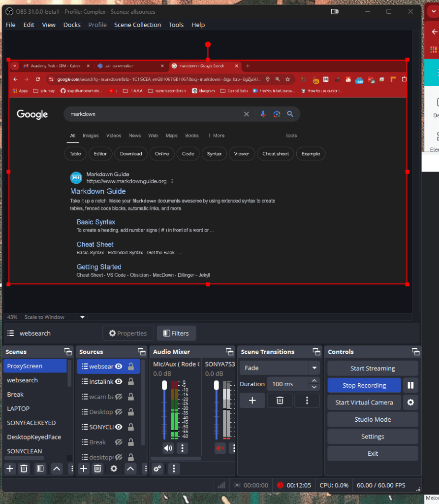Viewport: 439px width, 504px height.
Task: Open scene filters icon in Scenes toolbar
Action: click(40, 469)
